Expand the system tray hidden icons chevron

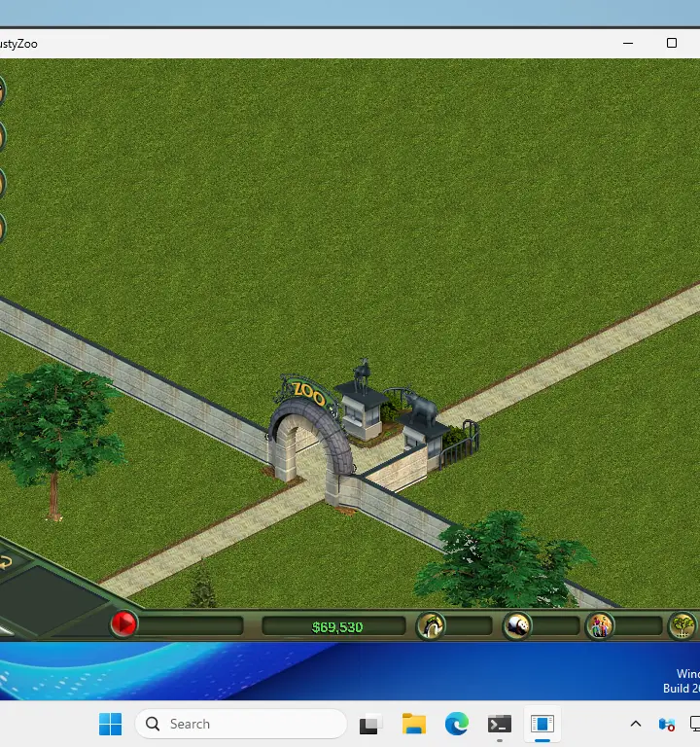pos(635,724)
